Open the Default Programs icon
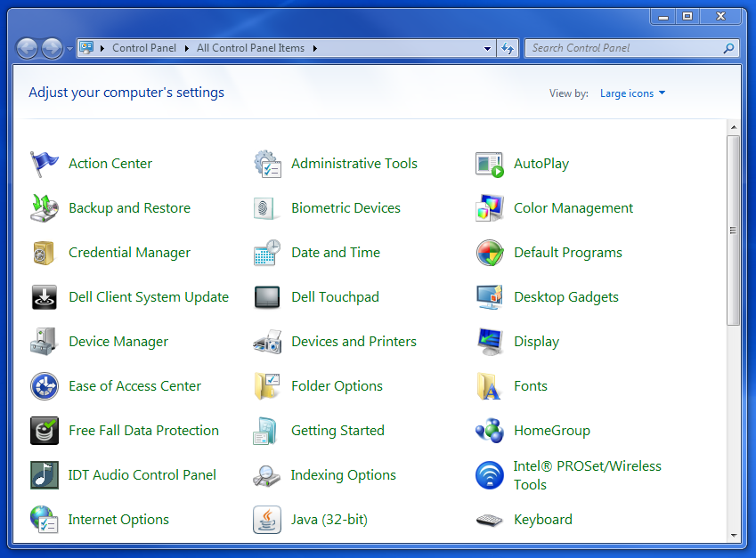Image resolution: width=756 pixels, height=558 pixels. (490, 253)
